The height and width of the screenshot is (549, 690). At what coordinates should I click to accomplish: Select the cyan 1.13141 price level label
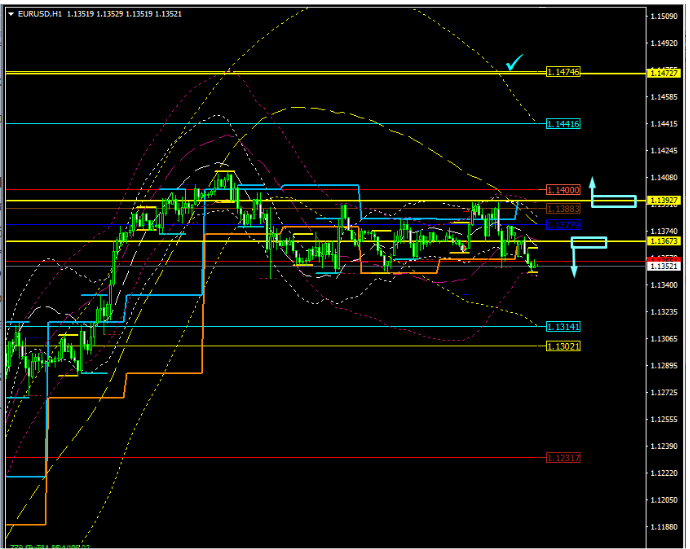pos(563,326)
